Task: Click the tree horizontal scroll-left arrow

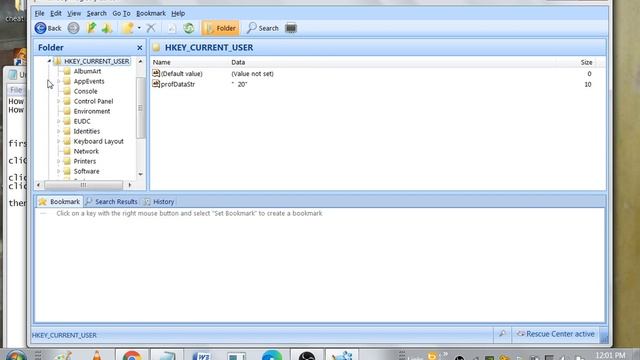Action: [x=38, y=185]
